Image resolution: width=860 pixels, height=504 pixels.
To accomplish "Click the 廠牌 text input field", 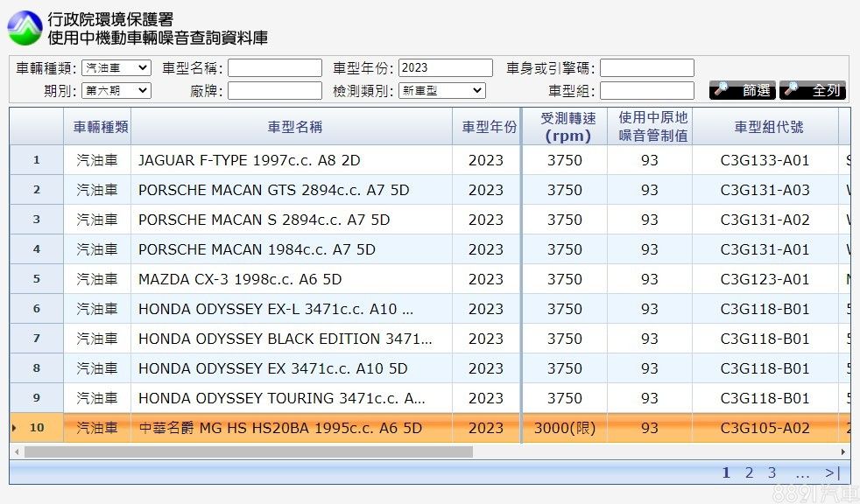I will 275,90.
